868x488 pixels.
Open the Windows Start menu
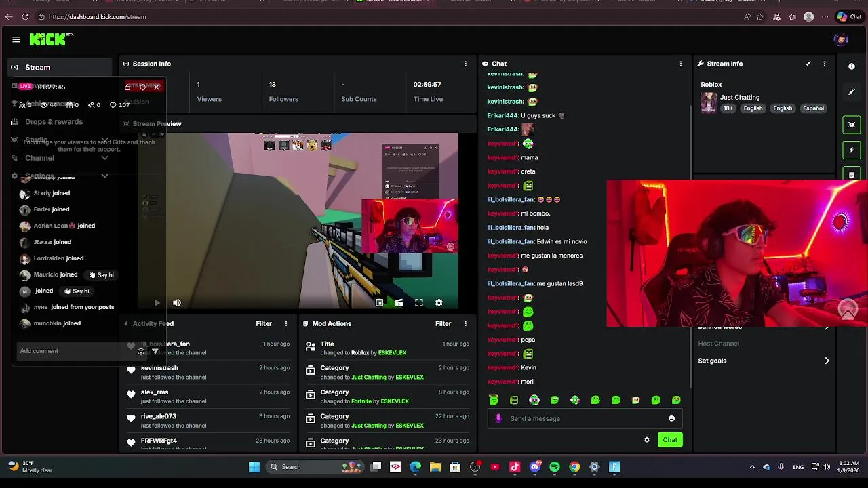click(254, 467)
